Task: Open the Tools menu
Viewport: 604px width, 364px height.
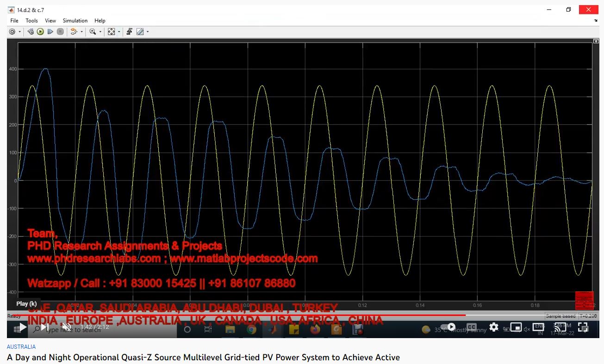Action: pyautogui.click(x=31, y=21)
